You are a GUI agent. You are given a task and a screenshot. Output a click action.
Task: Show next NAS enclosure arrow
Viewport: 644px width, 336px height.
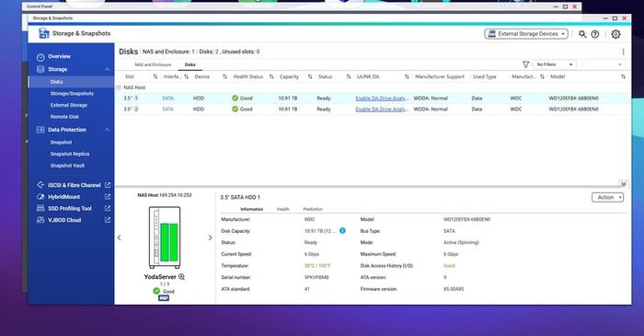point(210,238)
